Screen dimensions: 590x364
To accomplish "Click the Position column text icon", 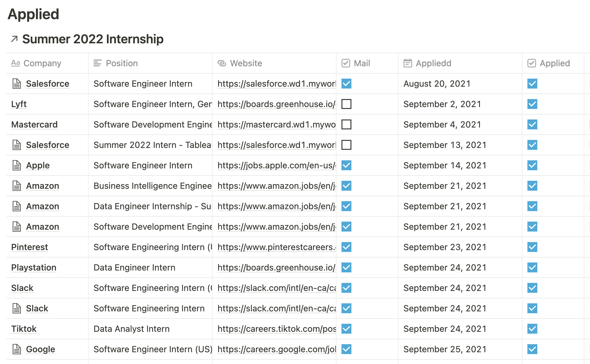I will (x=97, y=63).
